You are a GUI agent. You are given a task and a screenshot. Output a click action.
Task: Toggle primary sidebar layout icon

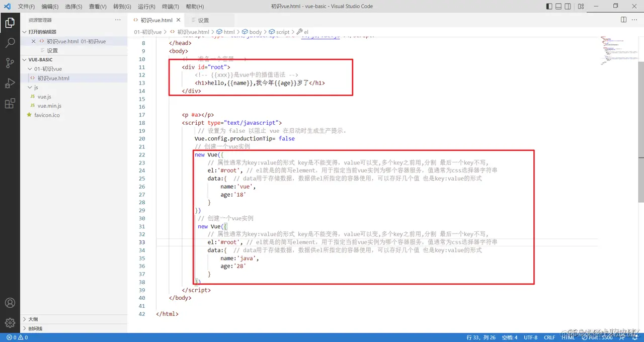549,7
